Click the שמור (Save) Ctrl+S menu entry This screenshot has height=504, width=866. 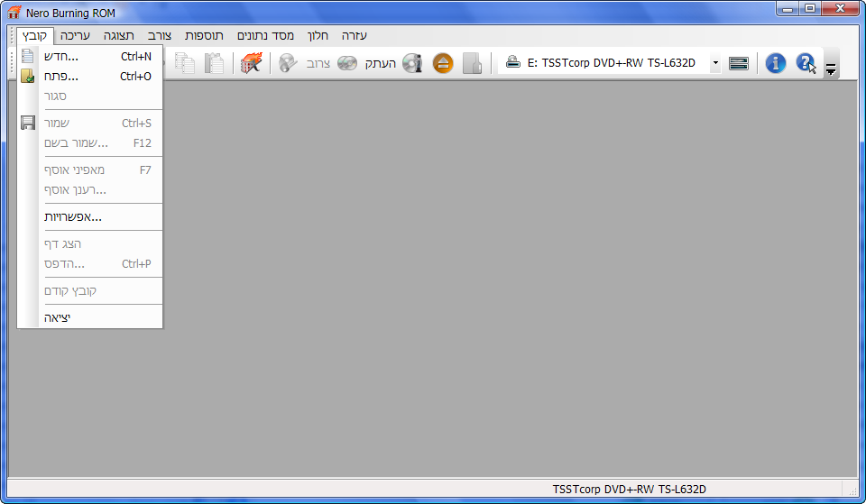(x=90, y=124)
